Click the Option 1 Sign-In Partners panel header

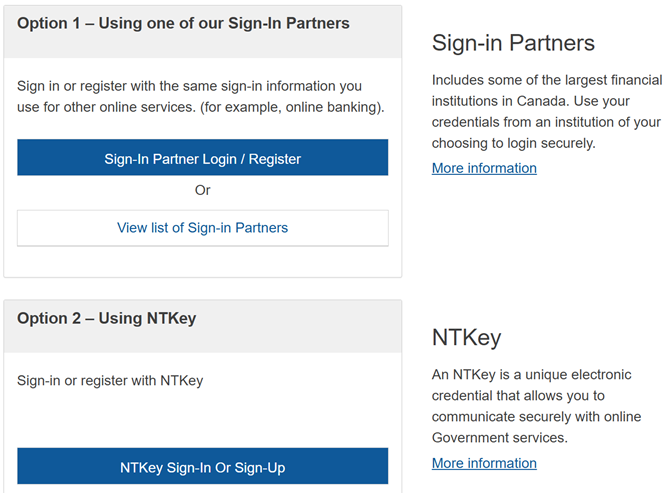click(x=183, y=23)
